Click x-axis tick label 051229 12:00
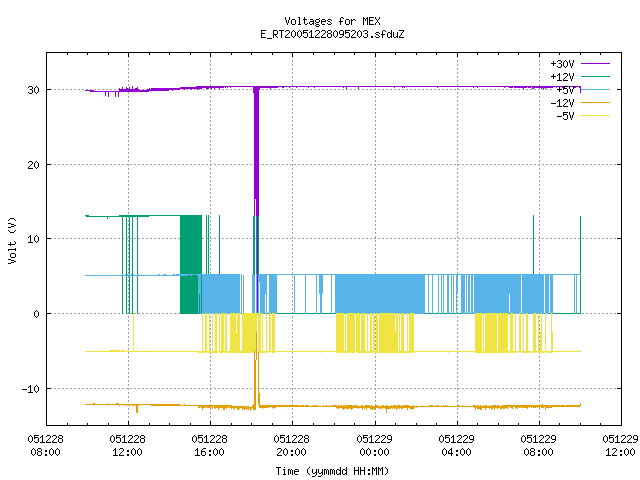 pos(620,446)
